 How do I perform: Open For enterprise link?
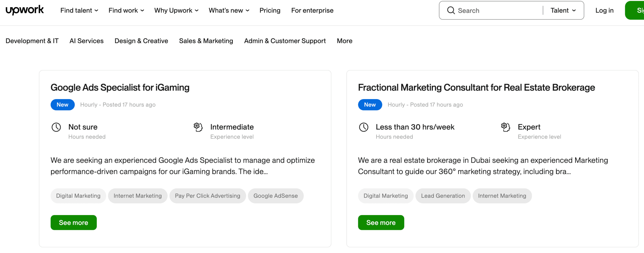(312, 10)
